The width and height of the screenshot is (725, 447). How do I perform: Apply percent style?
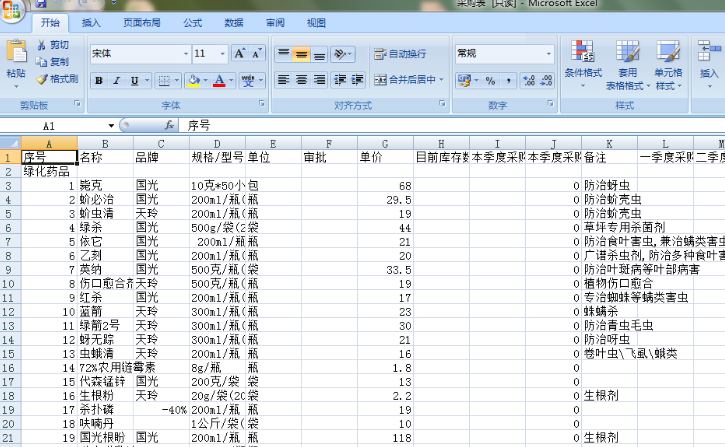pyautogui.click(x=490, y=80)
